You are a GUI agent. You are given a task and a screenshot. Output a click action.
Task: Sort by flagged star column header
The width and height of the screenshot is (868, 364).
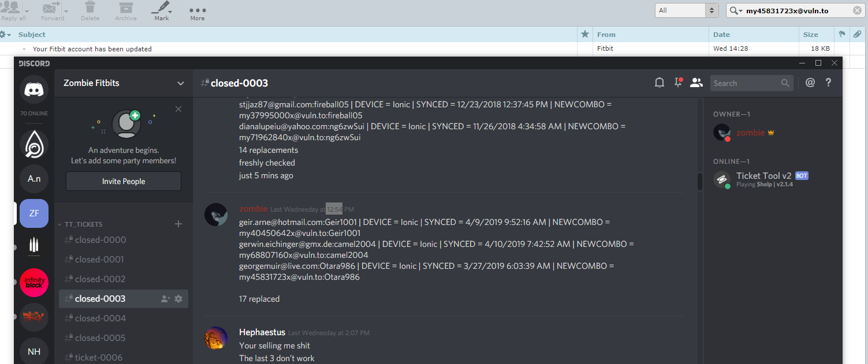point(584,35)
